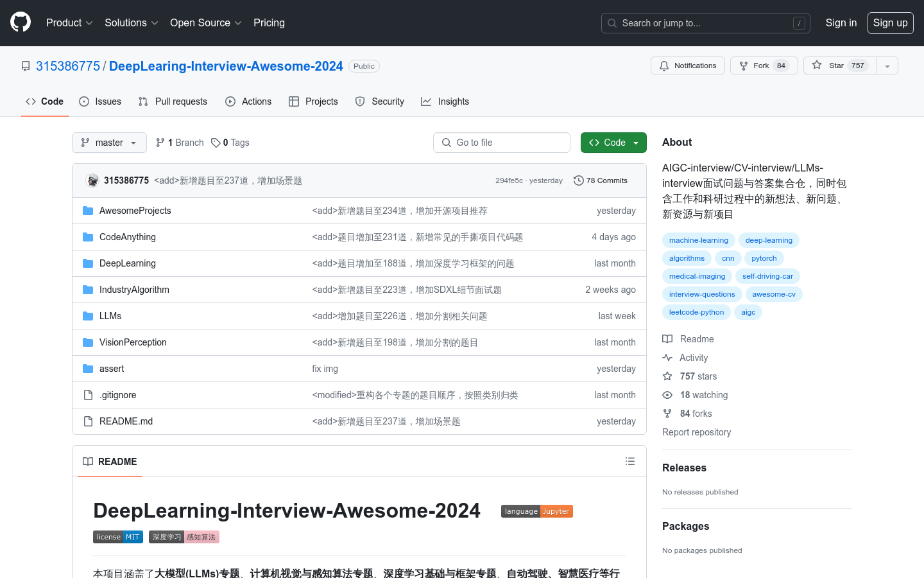This screenshot has height=578, width=924.
Task: Click the IndustryAlgorithm folder icon
Action: [88, 290]
